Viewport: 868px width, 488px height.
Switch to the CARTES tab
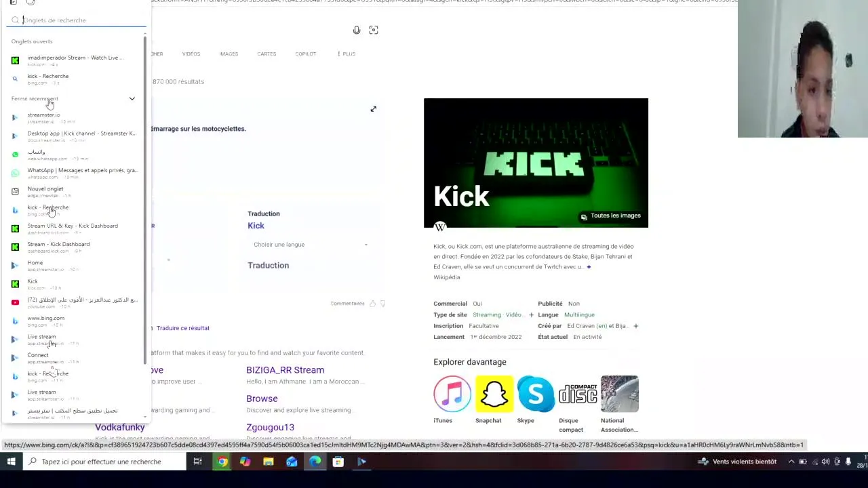[267, 54]
